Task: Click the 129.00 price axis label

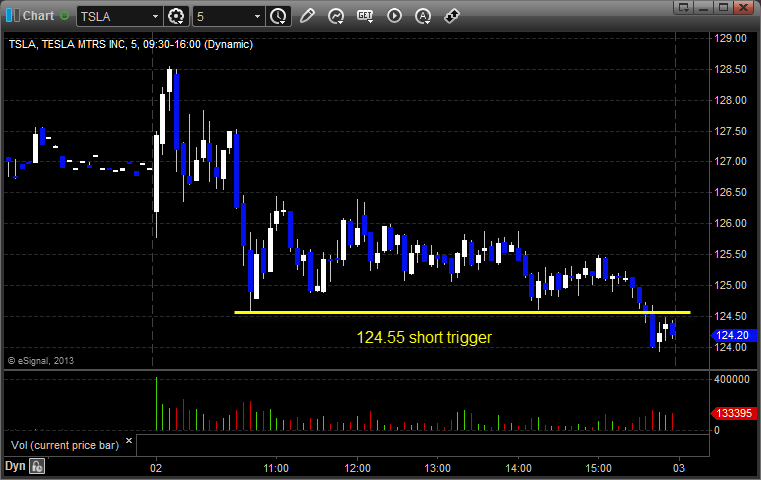Action: 730,38
